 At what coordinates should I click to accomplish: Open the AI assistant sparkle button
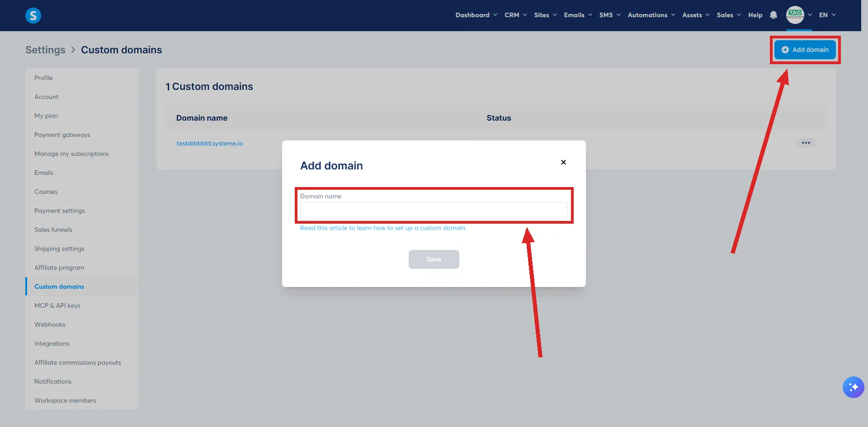pos(853,387)
